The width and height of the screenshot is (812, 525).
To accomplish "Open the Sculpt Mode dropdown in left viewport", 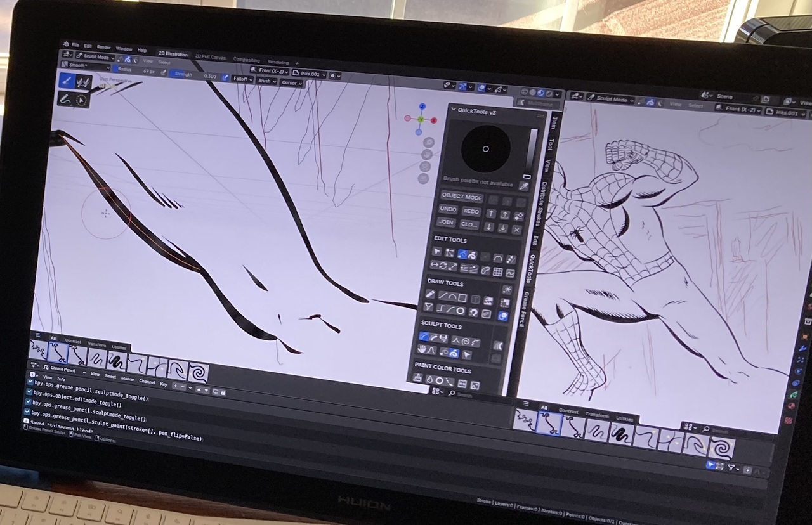I will pos(95,56).
